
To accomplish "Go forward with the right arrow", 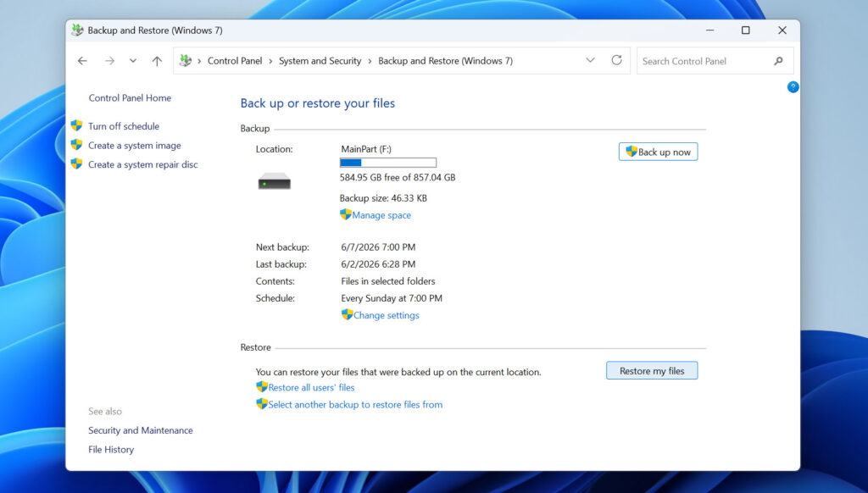I will point(109,61).
